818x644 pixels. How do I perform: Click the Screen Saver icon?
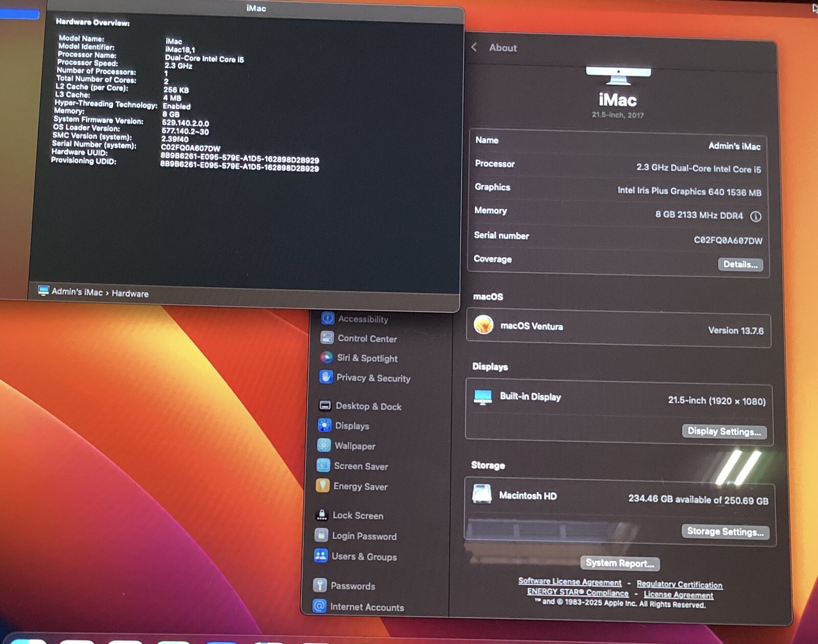click(x=323, y=465)
